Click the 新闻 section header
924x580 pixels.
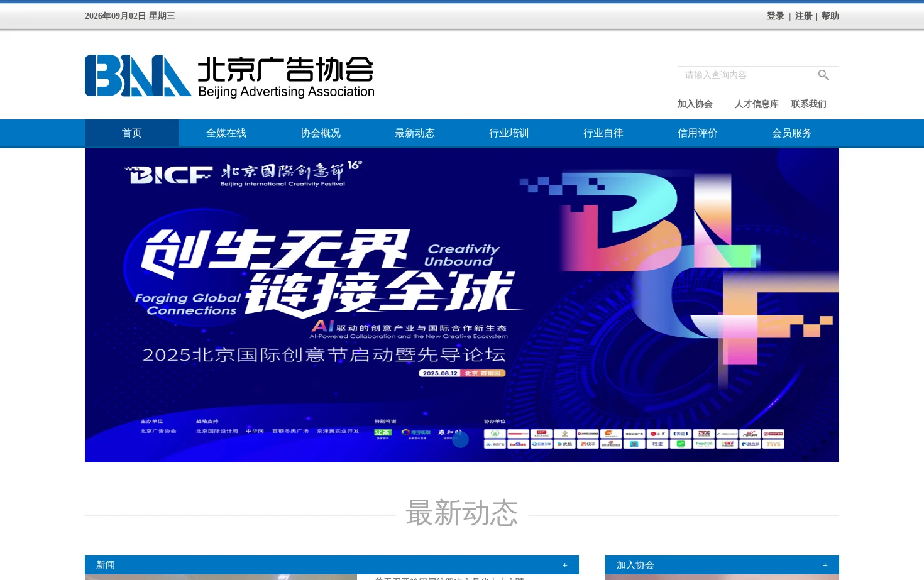(x=106, y=565)
